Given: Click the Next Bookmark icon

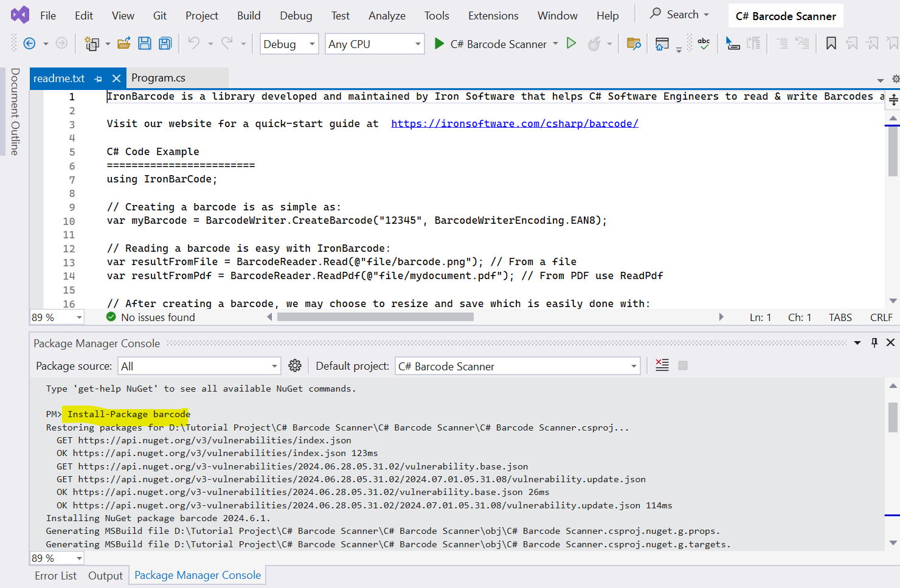Looking at the screenshot, I should click(873, 43).
